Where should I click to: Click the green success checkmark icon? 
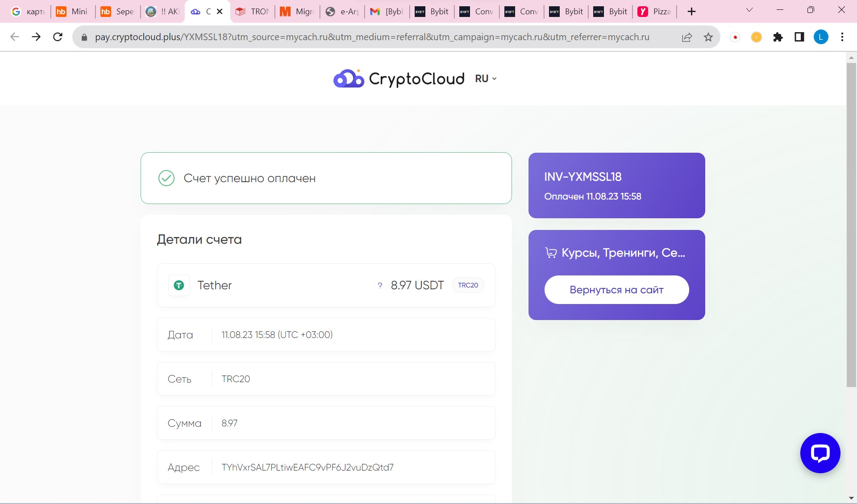click(166, 178)
